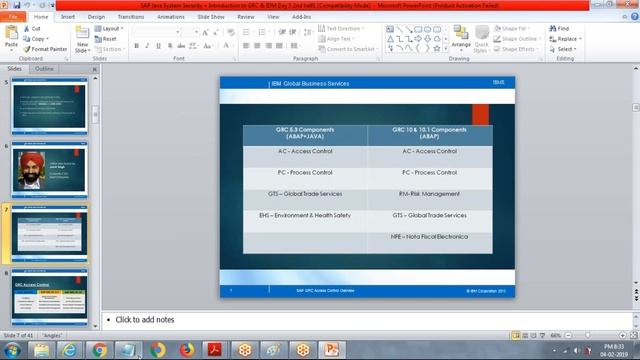Pick the right arrow shape in the gallery

(418, 39)
